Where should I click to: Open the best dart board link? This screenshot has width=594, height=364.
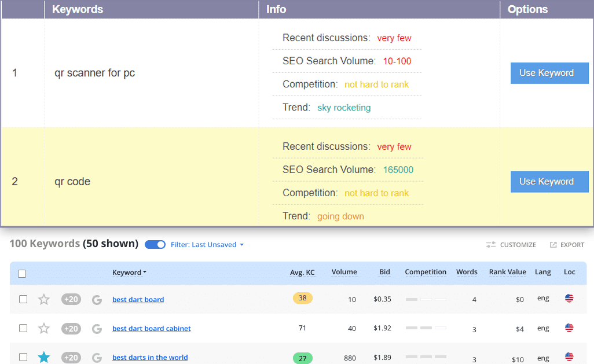click(x=138, y=300)
